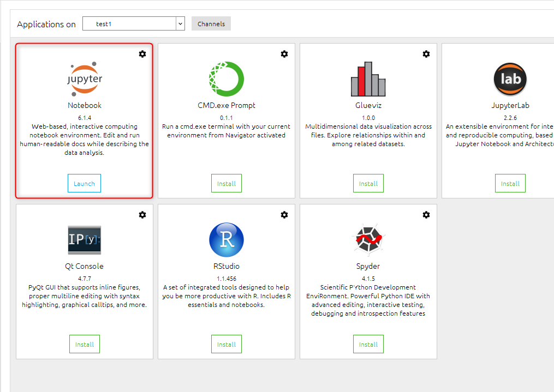Expand the environment dropdown arrow
Image resolution: width=554 pixels, height=392 pixels.
click(x=180, y=23)
